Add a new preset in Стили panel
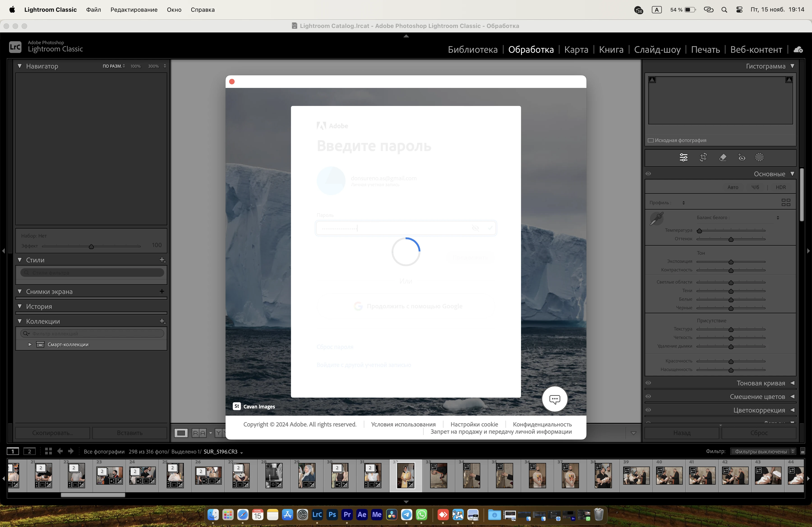Image resolution: width=812 pixels, height=527 pixels. 162,260
